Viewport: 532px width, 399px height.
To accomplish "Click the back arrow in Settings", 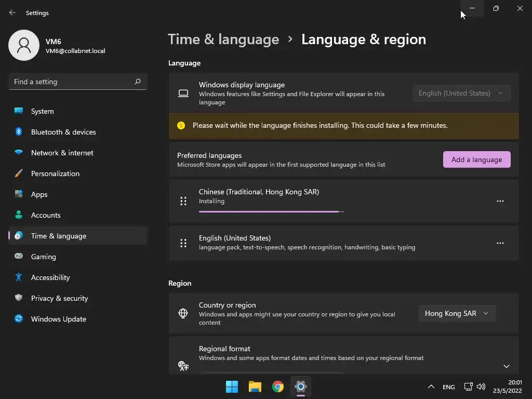I will coord(12,12).
